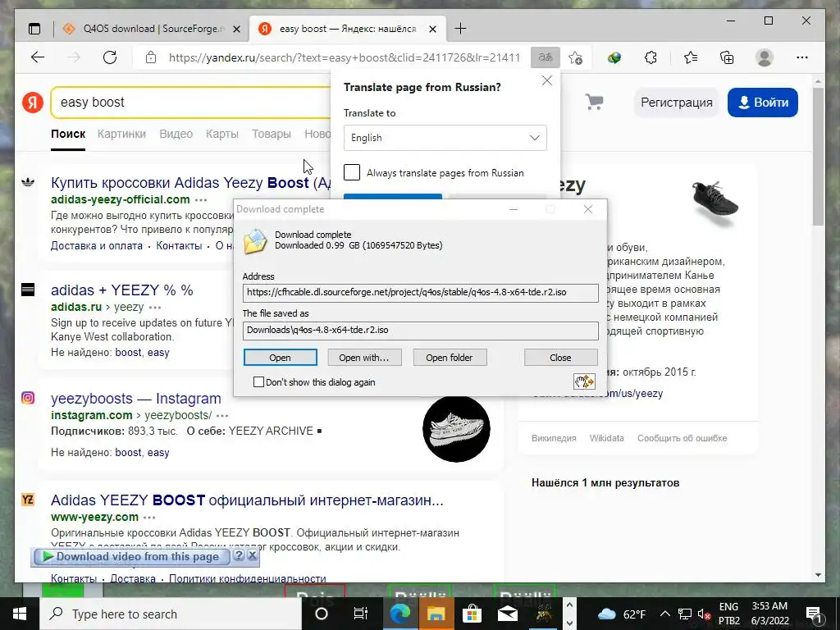Click the Yandex logo icon
This screenshot has height=630, width=840.
33,102
